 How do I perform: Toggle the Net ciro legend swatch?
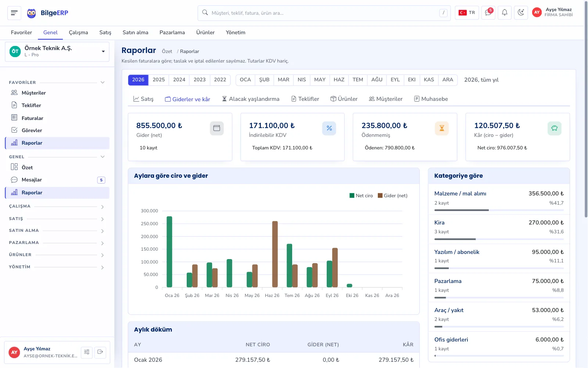pos(352,196)
